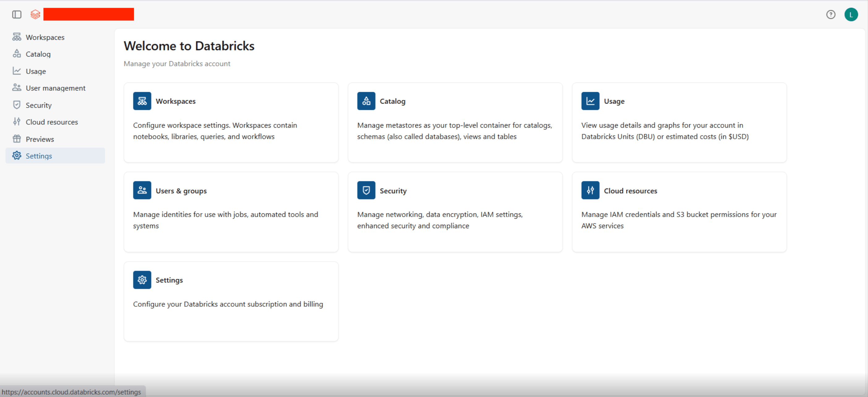
Task: Click the 'View usage details' card description
Action: 665,131
